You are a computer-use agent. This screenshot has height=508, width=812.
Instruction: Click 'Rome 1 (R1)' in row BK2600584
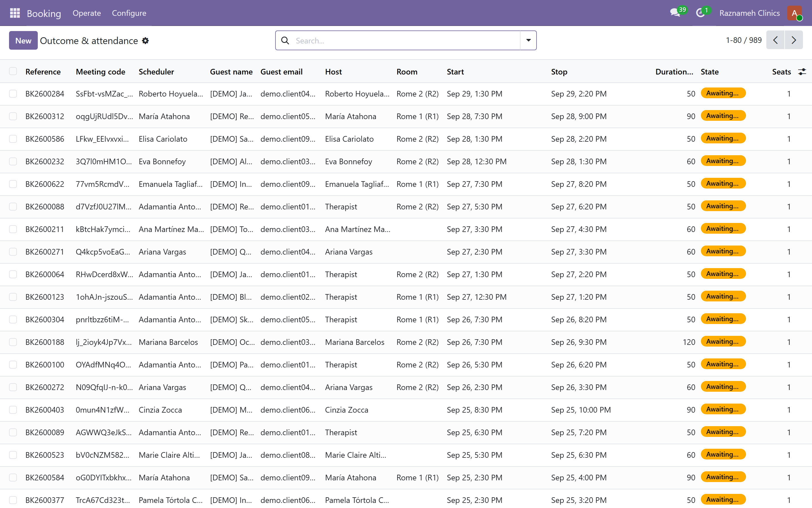tap(417, 478)
